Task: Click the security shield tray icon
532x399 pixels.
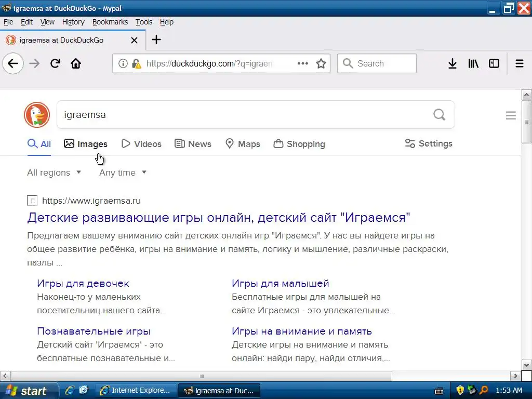Action: (x=460, y=390)
